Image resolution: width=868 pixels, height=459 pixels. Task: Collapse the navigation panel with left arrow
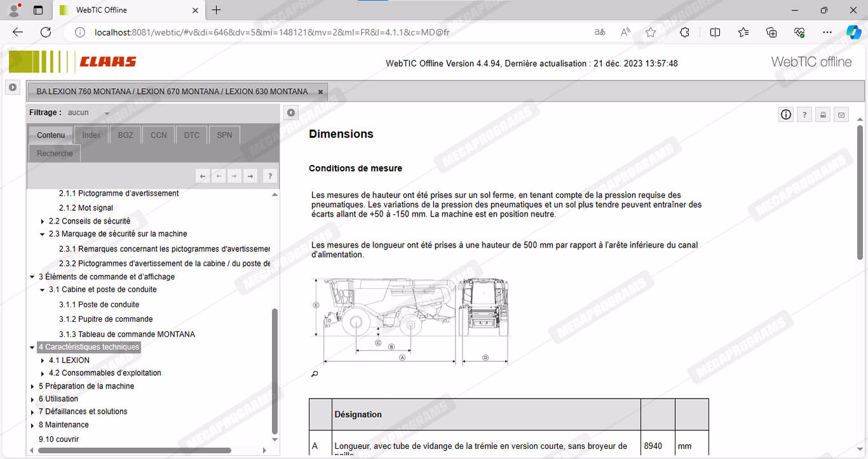(290, 113)
